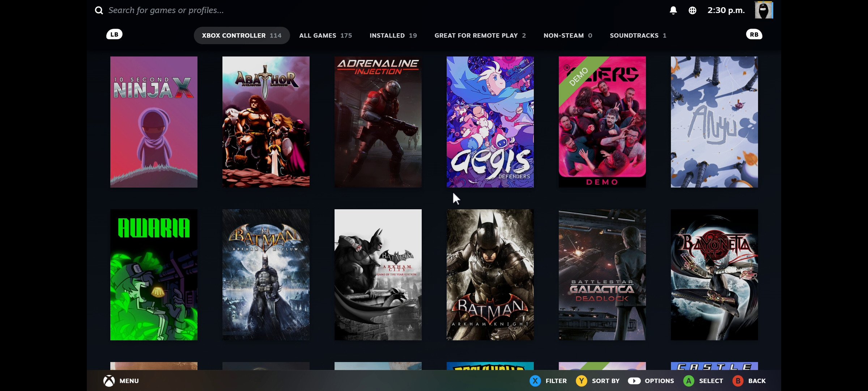Open Batman Arkham Knight game thumbnail
This screenshot has height=391, width=868.
490,275
